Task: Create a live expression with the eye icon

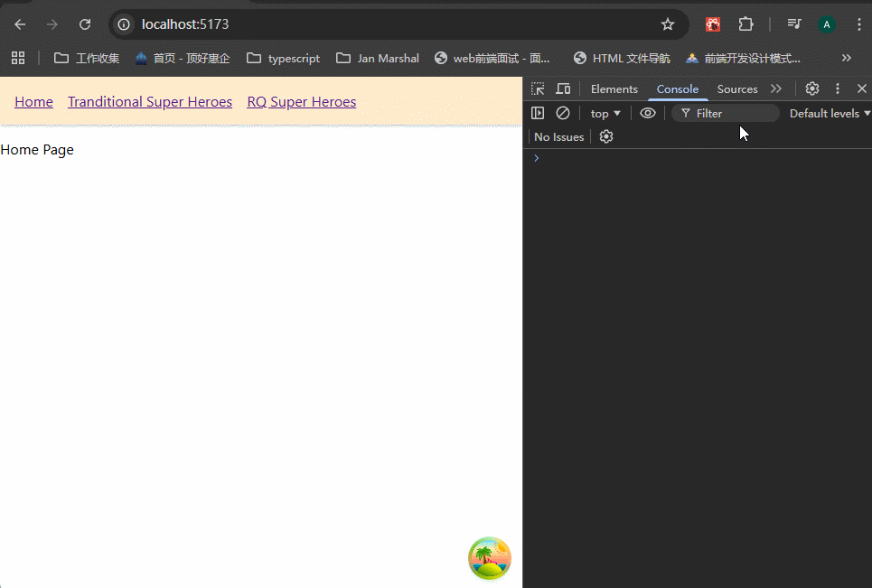Action: (648, 113)
